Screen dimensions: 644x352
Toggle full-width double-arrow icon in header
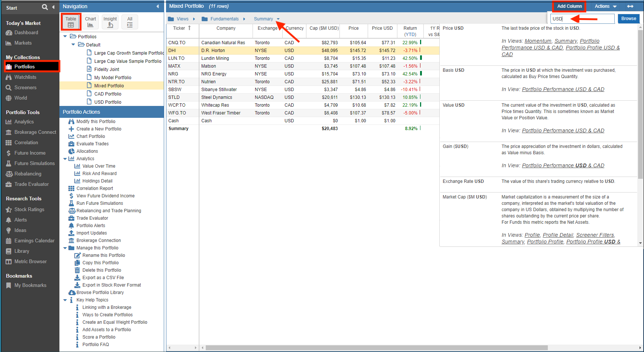coord(630,6)
